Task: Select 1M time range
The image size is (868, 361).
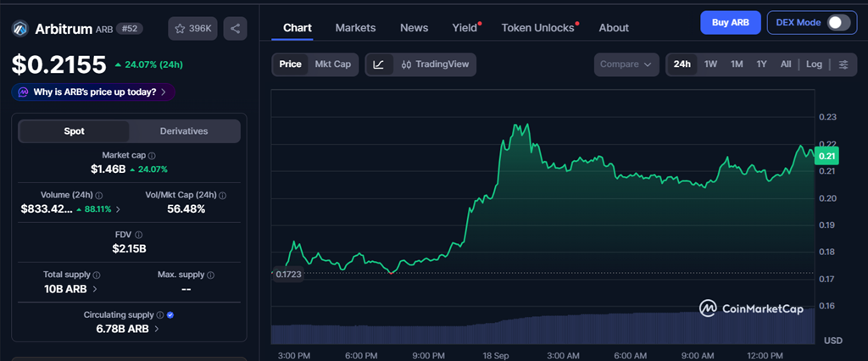Action: [x=737, y=64]
